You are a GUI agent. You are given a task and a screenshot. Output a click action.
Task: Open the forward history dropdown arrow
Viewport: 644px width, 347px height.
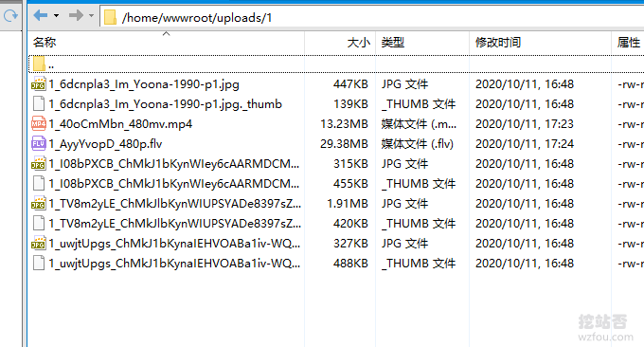[x=91, y=15]
